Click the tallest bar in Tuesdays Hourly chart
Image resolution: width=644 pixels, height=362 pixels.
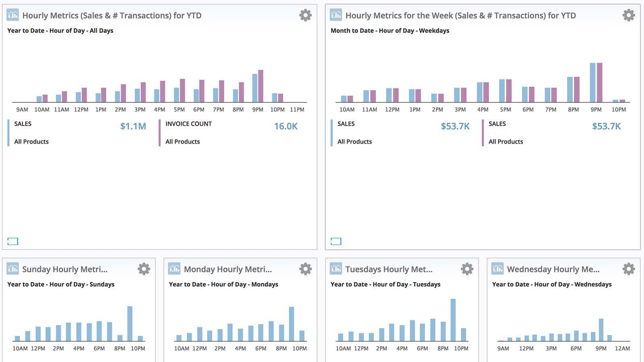(x=453, y=320)
